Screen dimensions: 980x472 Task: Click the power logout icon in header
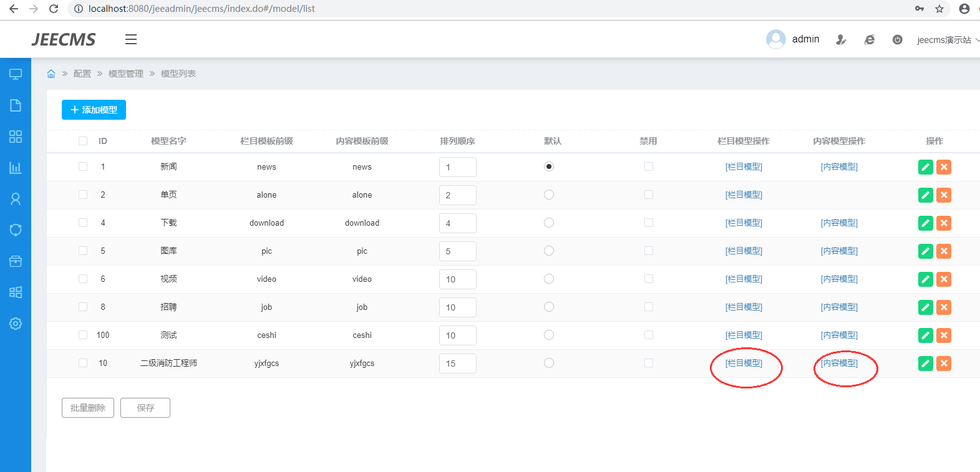[897, 40]
